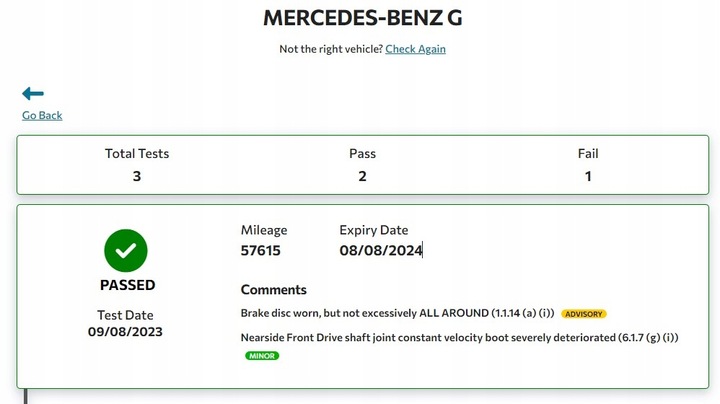Viewport: 720px width, 404px height.
Task: Click the green MINOR badge
Action: (x=262, y=356)
